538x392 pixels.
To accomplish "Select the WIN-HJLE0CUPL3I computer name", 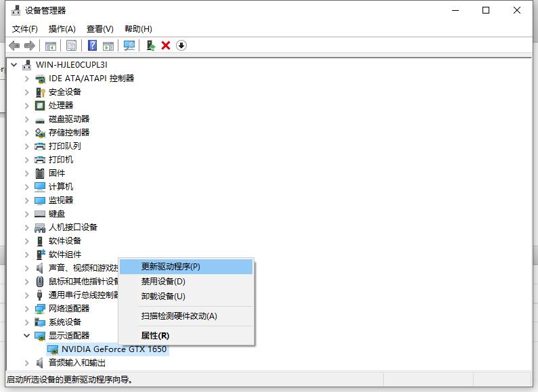I will point(71,65).
